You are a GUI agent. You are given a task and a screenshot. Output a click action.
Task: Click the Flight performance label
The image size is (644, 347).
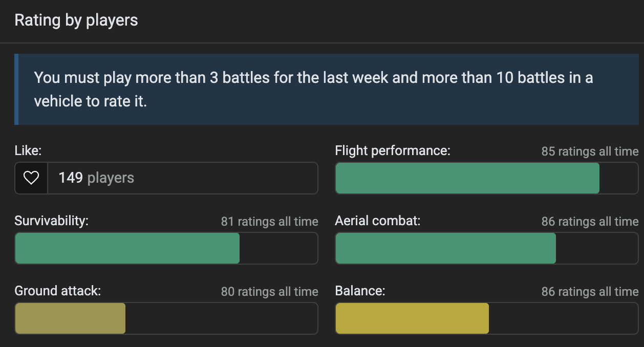pyautogui.click(x=393, y=150)
